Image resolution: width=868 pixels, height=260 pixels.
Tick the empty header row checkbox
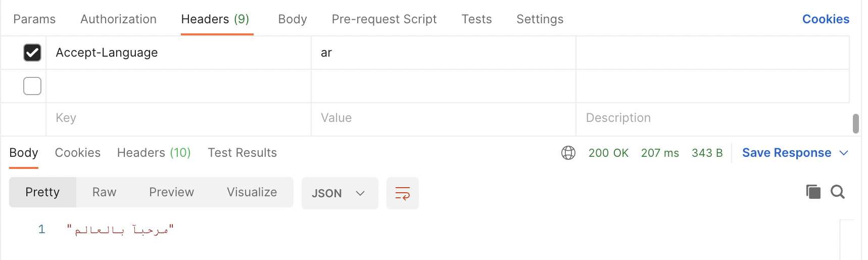tap(32, 86)
